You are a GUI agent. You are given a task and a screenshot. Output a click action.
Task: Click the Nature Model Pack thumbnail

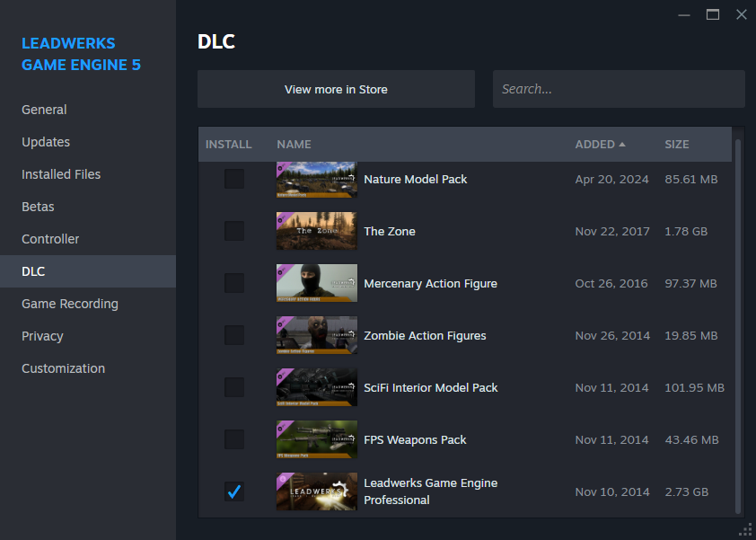pos(316,180)
